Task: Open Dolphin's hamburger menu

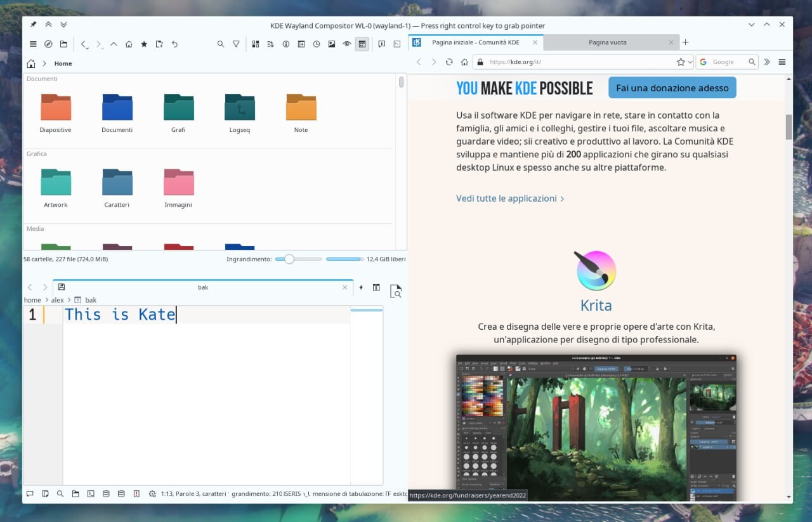Action: pyautogui.click(x=33, y=44)
